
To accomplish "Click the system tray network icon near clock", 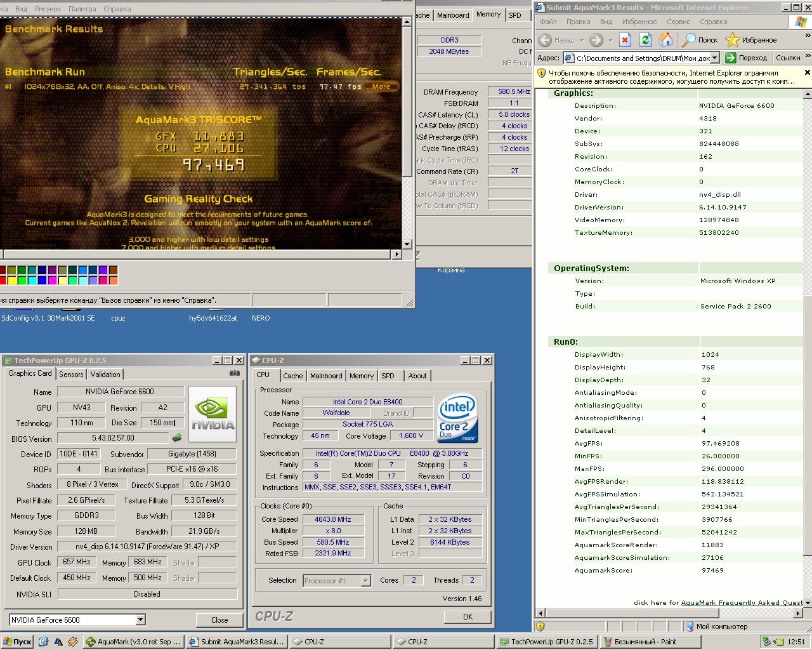I will (x=767, y=642).
